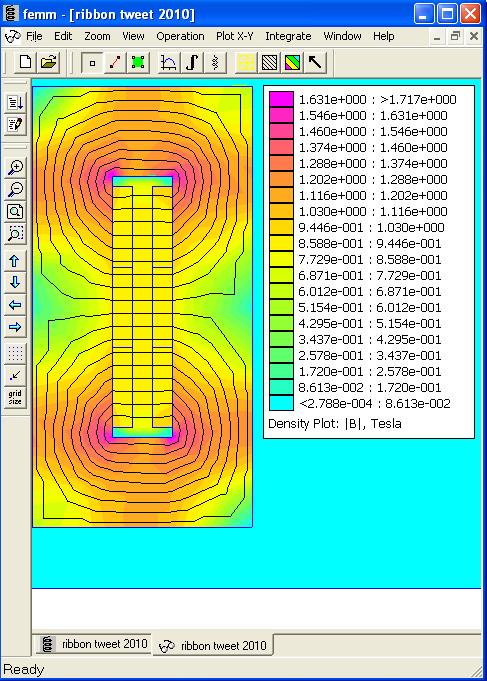Click the zoom window selection icon
This screenshot has height=681, width=487.
click(x=15, y=234)
